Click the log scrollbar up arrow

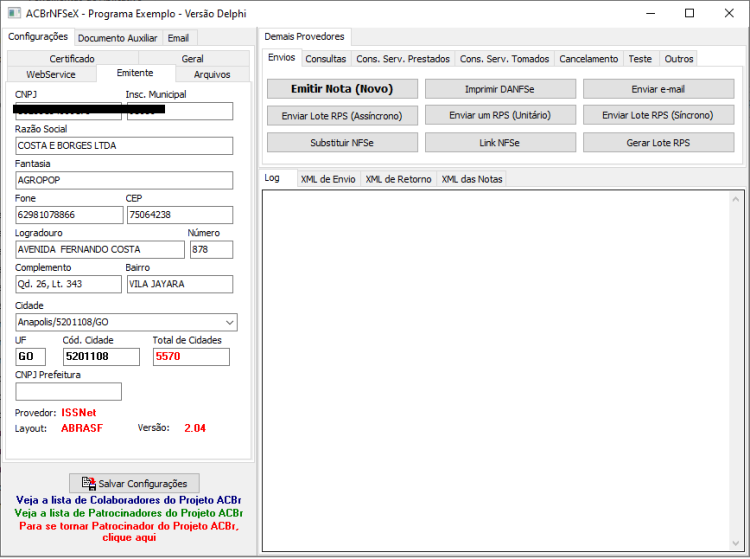coord(736,199)
